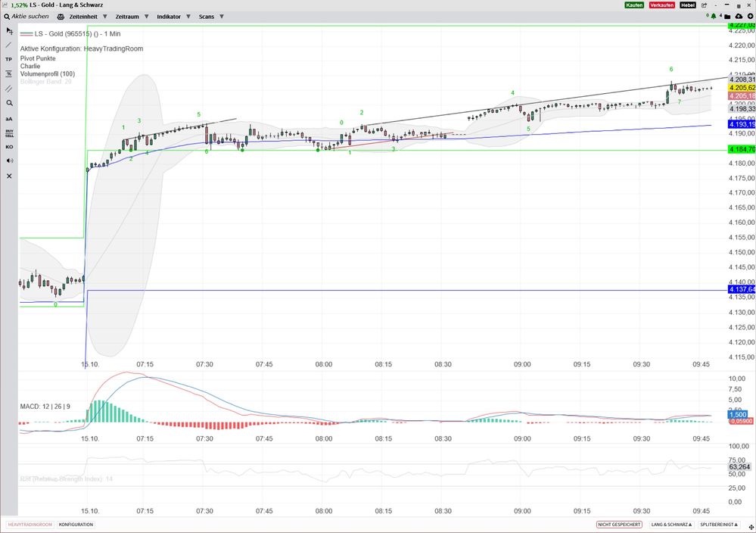Screen dimensions: 756x533
Task: Activate the magnifier zoom tool
Action: (x=9, y=103)
